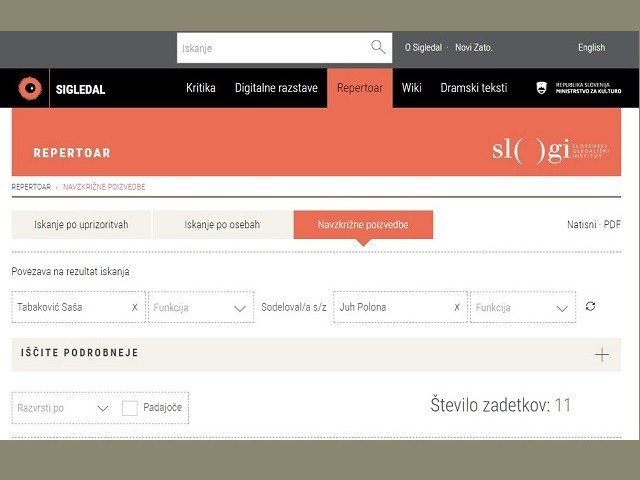Click the Sigledal logo icon

click(x=30, y=89)
